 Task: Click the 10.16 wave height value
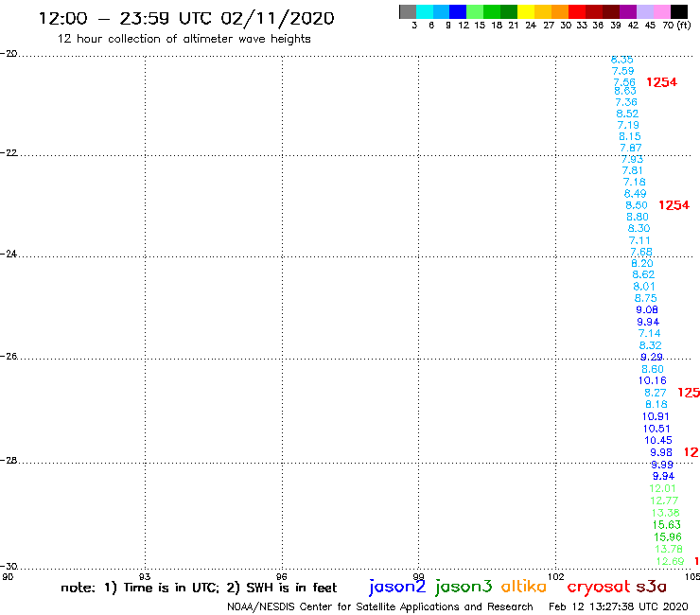point(653,381)
